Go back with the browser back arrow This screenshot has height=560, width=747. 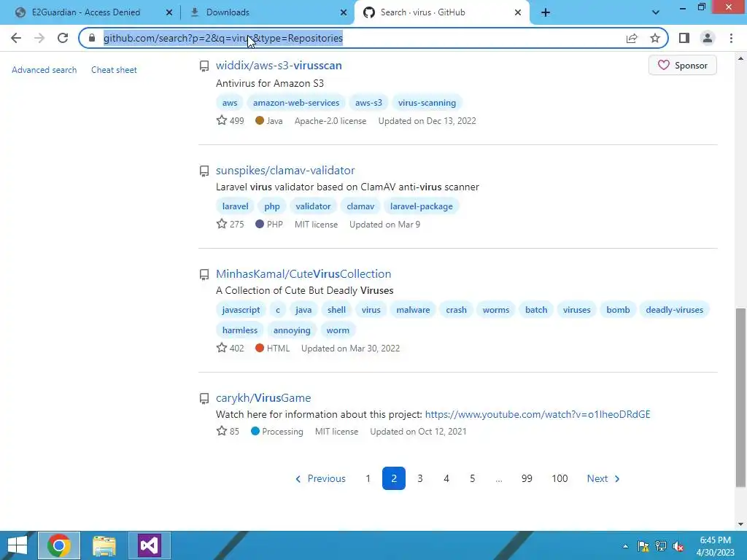(16, 38)
